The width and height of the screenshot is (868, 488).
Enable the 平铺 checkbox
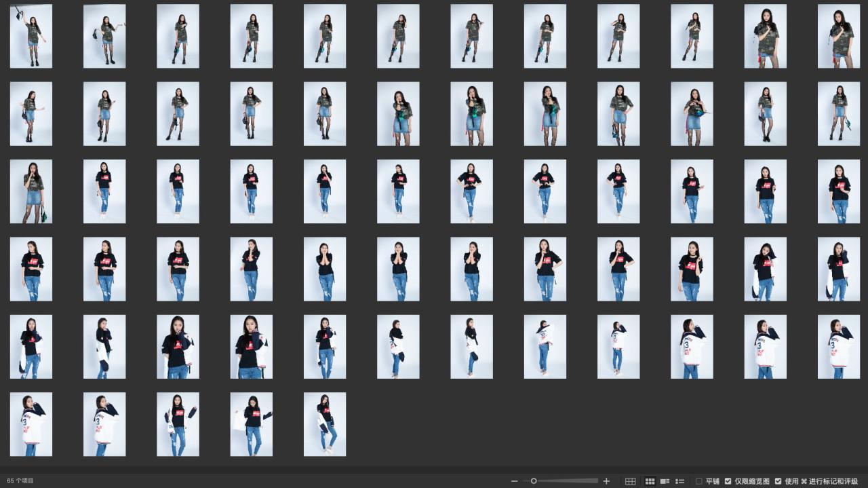699,481
